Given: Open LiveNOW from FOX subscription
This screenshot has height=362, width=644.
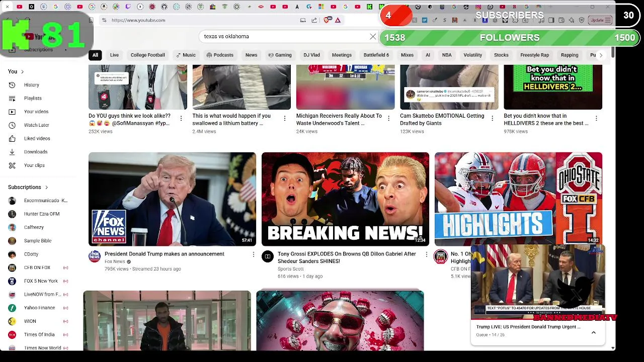Looking at the screenshot, I should click(x=42, y=295).
